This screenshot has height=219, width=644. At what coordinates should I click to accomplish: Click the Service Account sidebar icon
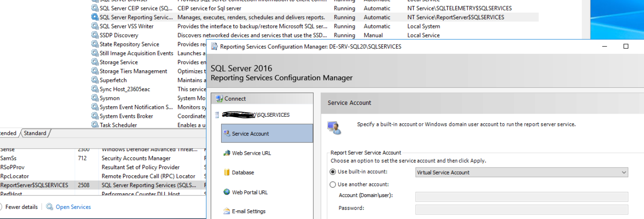[227, 133]
